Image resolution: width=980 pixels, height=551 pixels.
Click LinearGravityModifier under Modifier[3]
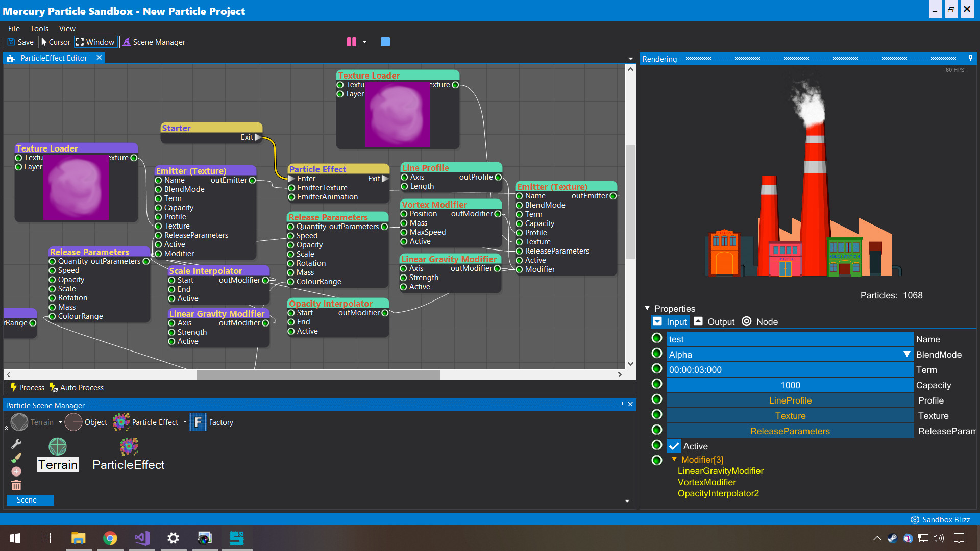point(720,471)
